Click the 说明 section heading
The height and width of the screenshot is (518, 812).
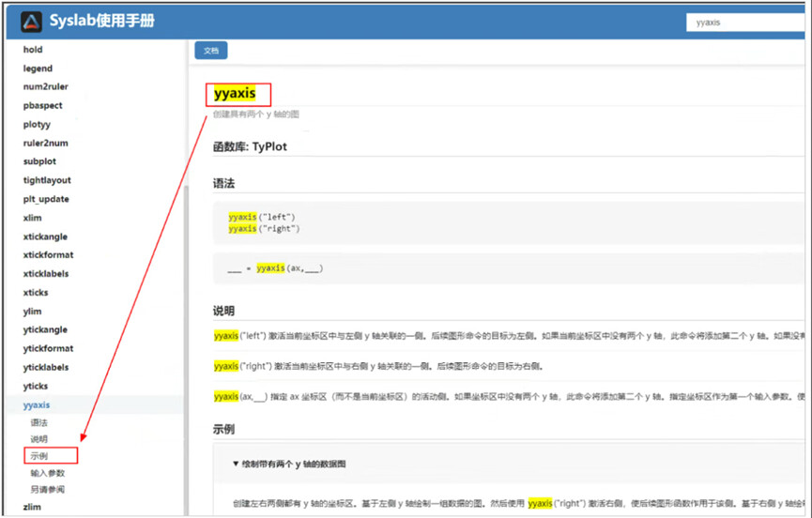click(x=223, y=311)
